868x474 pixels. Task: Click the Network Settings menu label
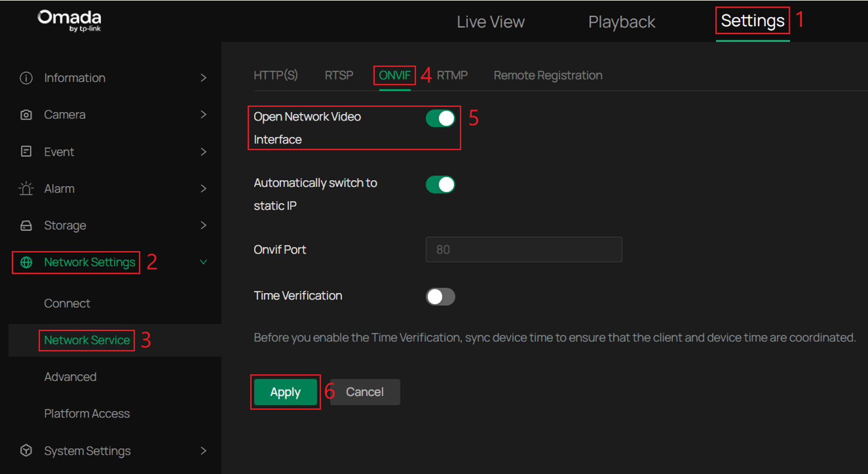coord(90,262)
